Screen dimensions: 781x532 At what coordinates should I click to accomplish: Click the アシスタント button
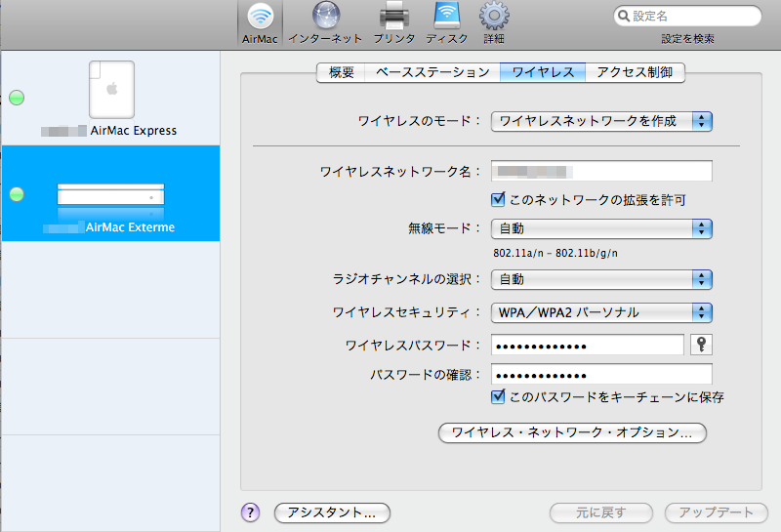(x=332, y=512)
